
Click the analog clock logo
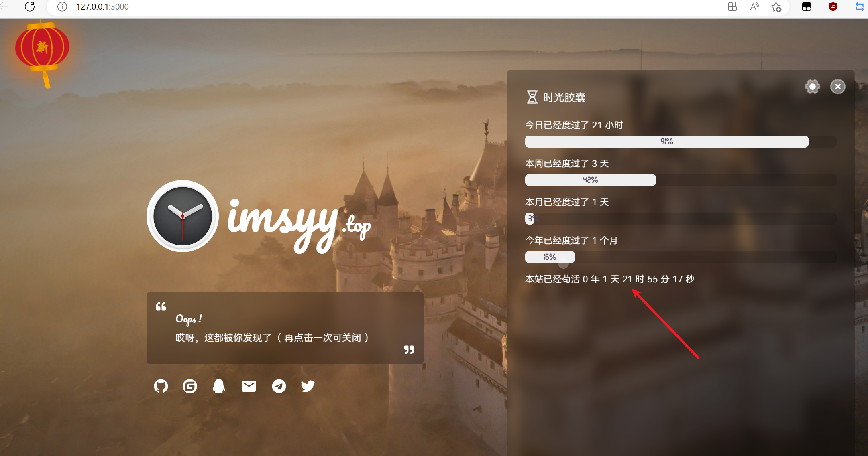click(183, 217)
